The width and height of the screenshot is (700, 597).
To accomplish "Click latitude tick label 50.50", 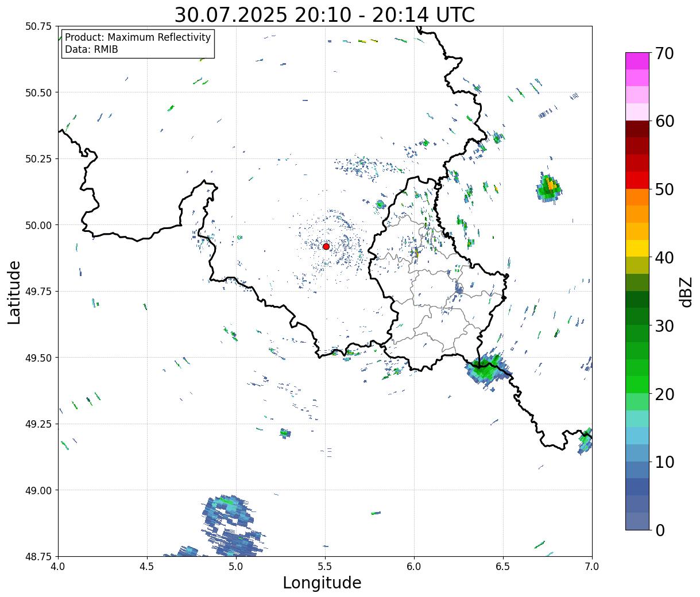I will [38, 92].
